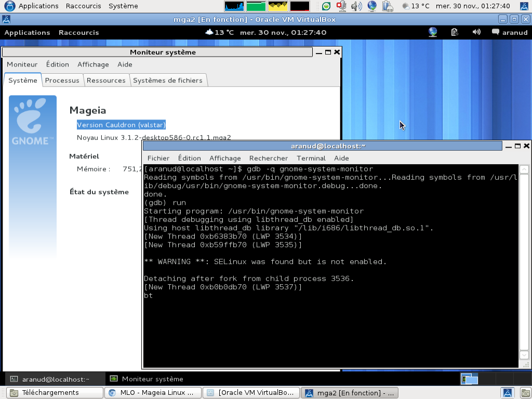Switch to the first guest workspace
This screenshot has width=532, height=399.
click(469, 379)
